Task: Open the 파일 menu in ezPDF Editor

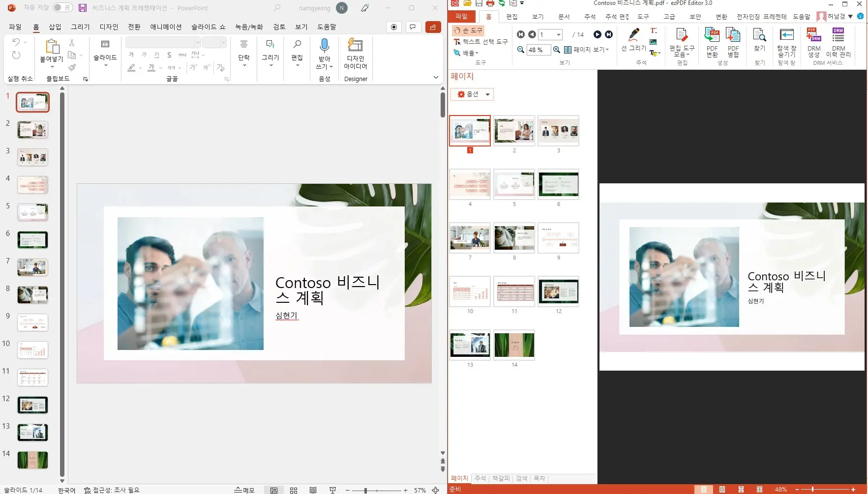Action: click(x=461, y=16)
